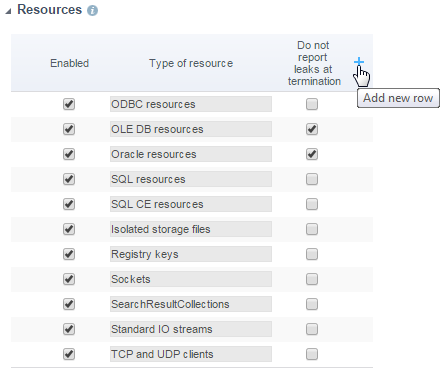Screen dimensions: 447x373
Task: Click the Enabled column header
Action: pos(69,63)
